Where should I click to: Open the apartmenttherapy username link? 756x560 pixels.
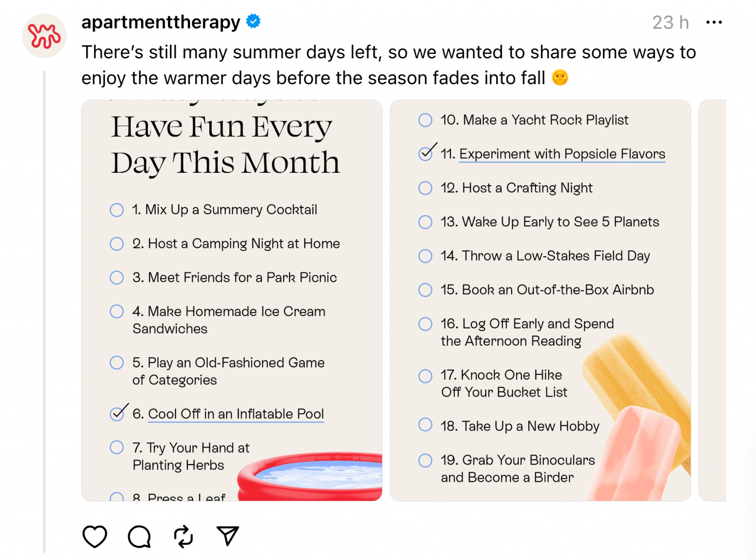click(x=161, y=22)
